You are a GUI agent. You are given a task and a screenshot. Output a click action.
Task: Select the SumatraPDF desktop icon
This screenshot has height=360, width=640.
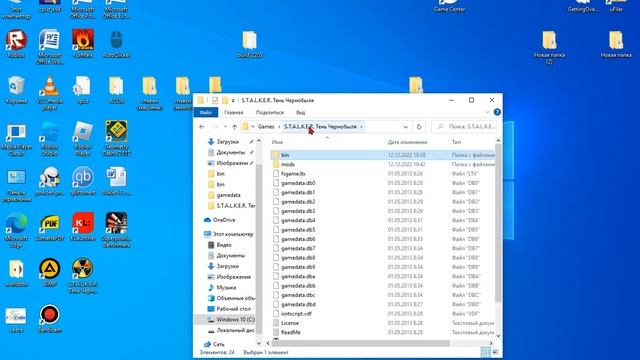tap(49, 227)
